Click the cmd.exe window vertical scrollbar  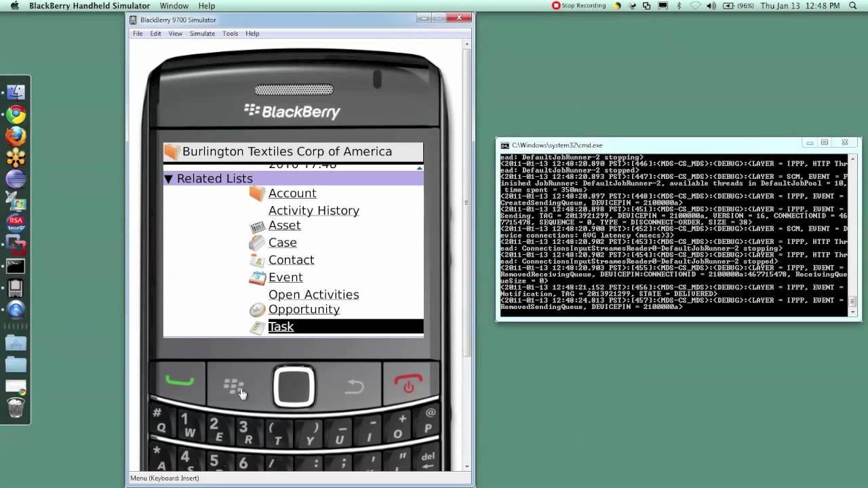point(853,235)
